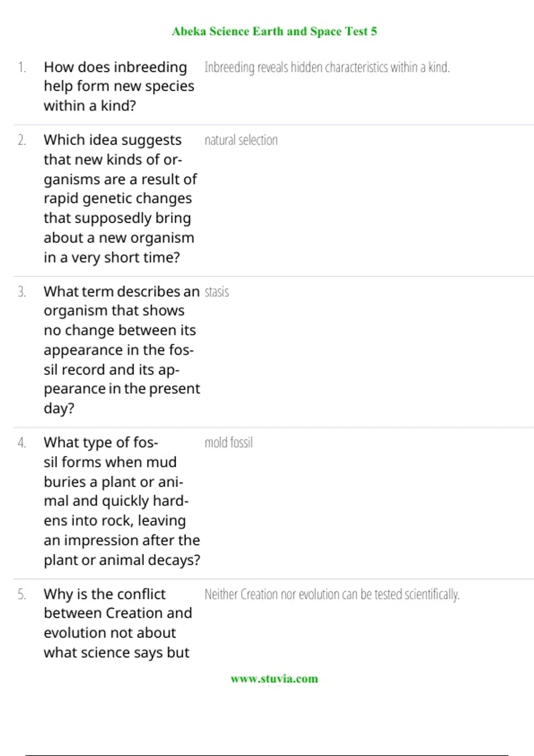534x756 pixels.
Task: Click the question about mud burying a plant
Action: pyautogui.click(x=121, y=501)
